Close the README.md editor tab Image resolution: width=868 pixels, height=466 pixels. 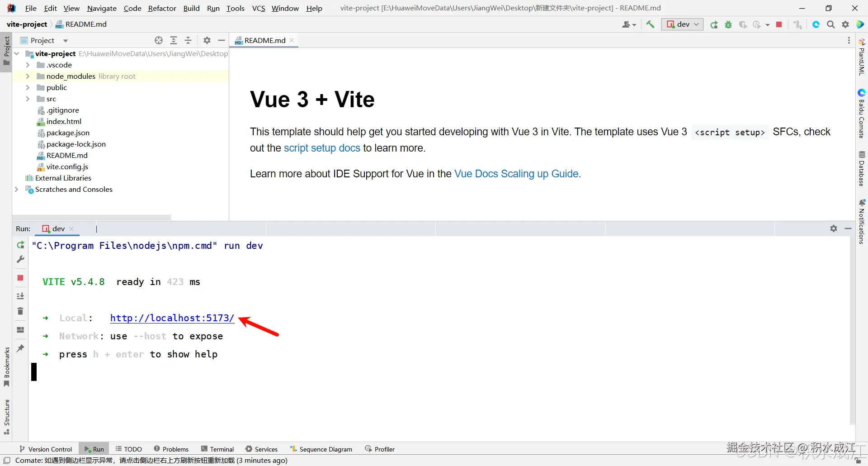(292, 40)
